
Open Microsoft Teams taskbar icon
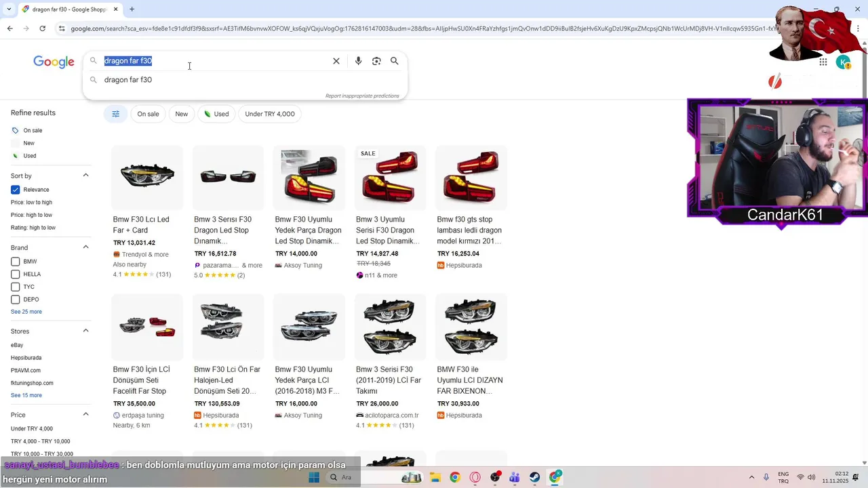(x=515, y=477)
